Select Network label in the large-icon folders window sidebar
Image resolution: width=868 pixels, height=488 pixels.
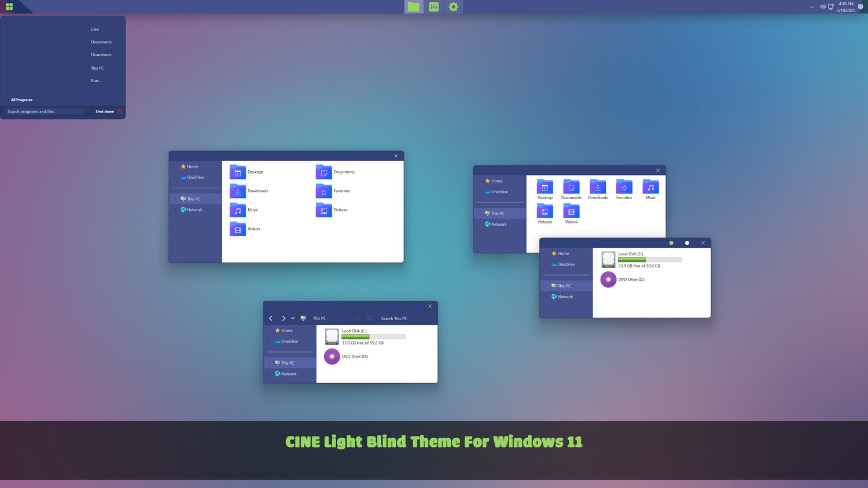pos(499,225)
